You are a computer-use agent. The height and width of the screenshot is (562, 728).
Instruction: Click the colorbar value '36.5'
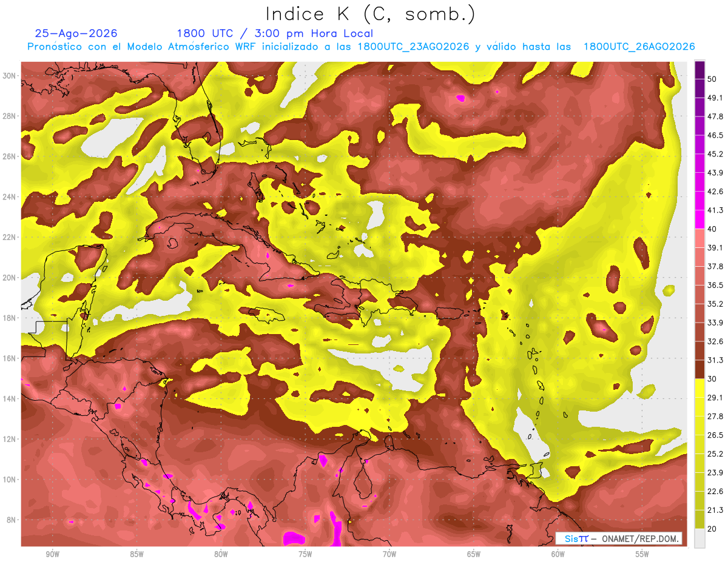(x=715, y=285)
